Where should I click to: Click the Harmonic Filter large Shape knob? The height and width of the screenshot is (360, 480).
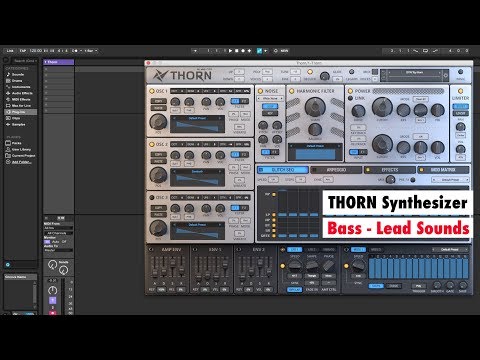[x=315, y=107]
